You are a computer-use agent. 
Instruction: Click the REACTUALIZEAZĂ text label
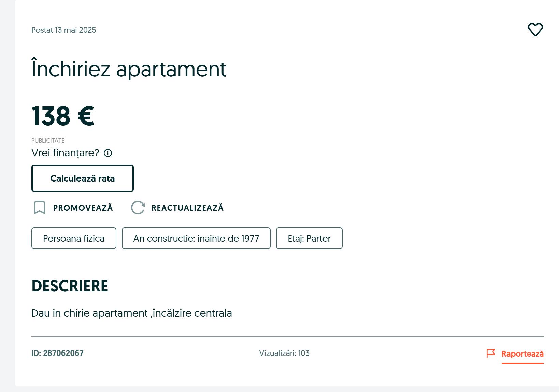(x=187, y=208)
